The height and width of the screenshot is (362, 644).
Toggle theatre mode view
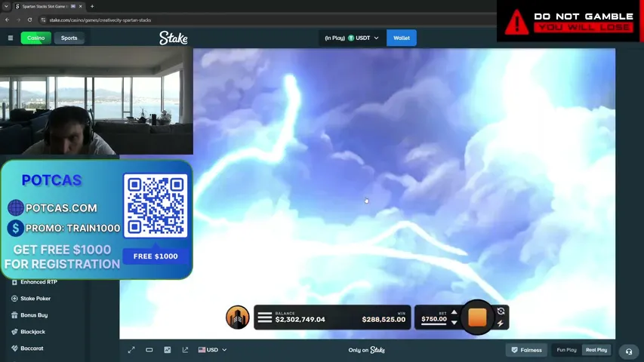pos(149,350)
